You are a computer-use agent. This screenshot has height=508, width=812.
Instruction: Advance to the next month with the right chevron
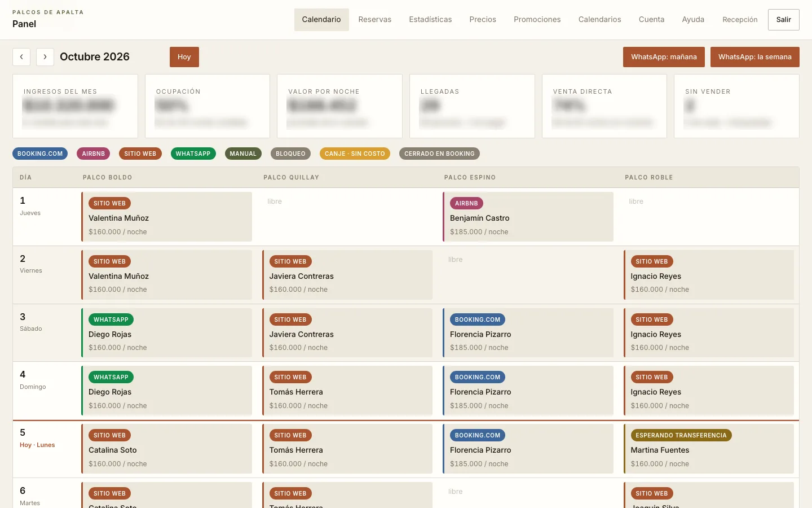pyautogui.click(x=45, y=57)
